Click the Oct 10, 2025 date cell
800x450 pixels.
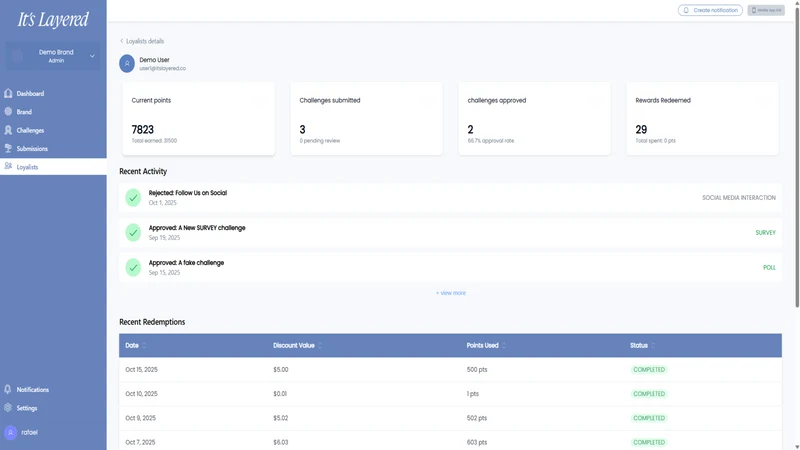(x=141, y=394)
